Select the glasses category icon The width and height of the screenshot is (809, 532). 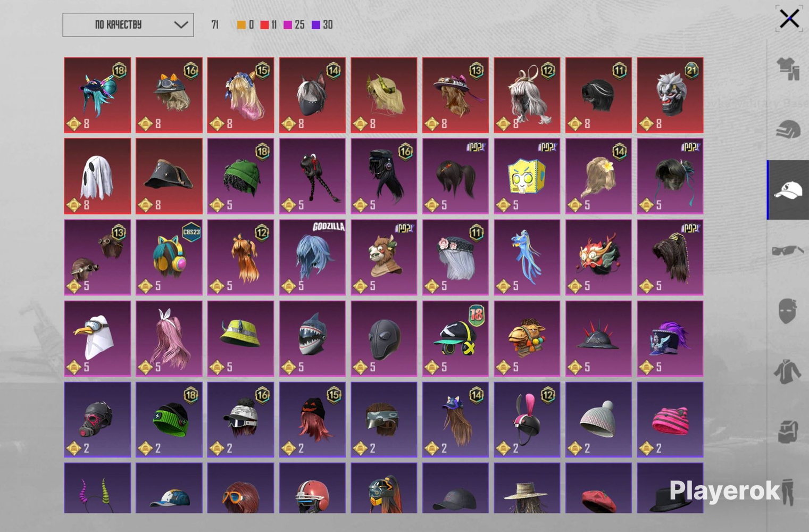click(x=788, y=250)
